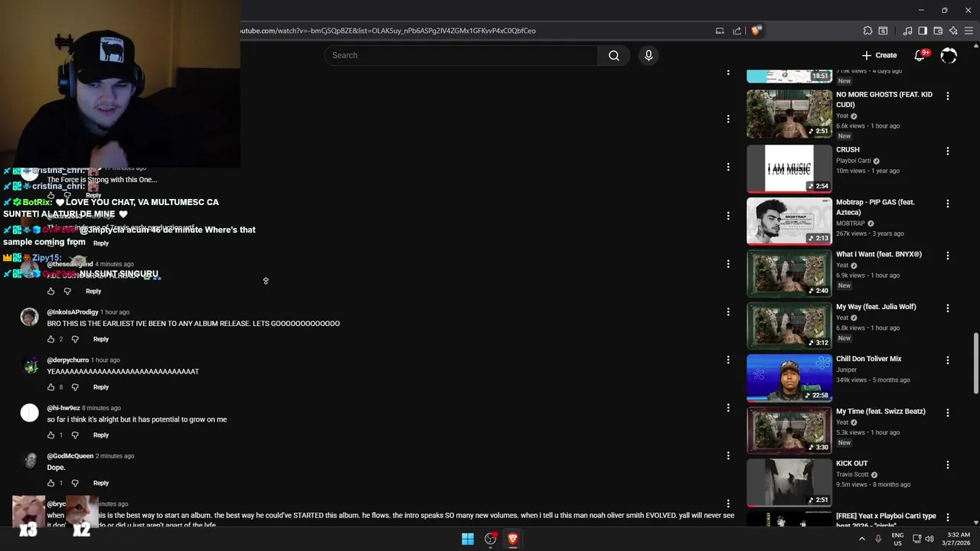Open the three-dot menu for KICK OUT

click(948, 465)
